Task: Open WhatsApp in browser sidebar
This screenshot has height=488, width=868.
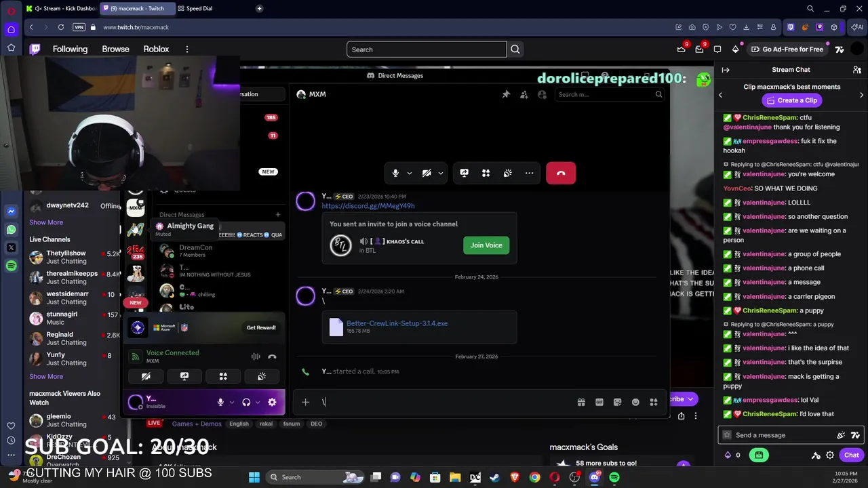Action: 11,230
